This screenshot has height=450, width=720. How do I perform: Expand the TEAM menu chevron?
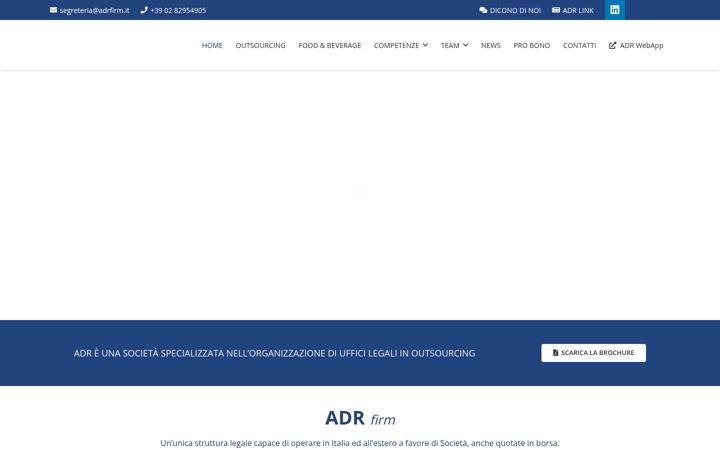pos(466,45)
